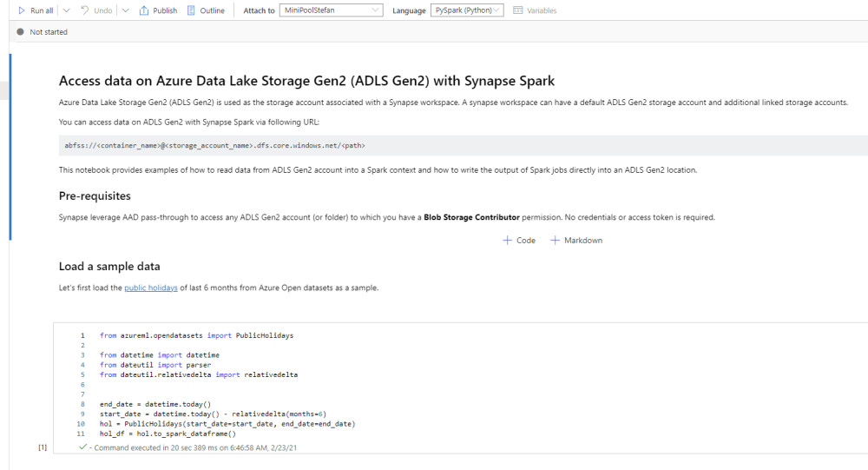
Task: Click the Publish label
Action: click(x=165, y=10)
